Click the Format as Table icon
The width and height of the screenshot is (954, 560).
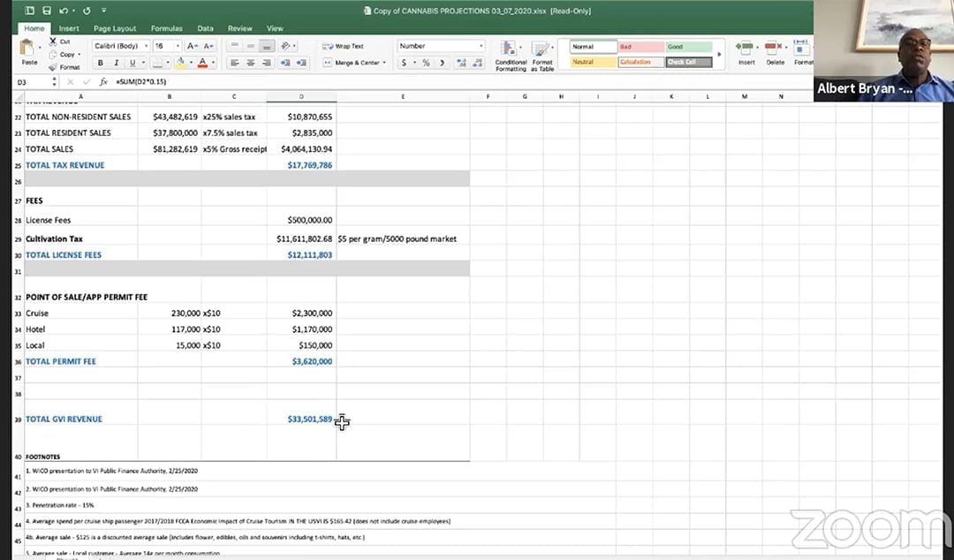542,49
